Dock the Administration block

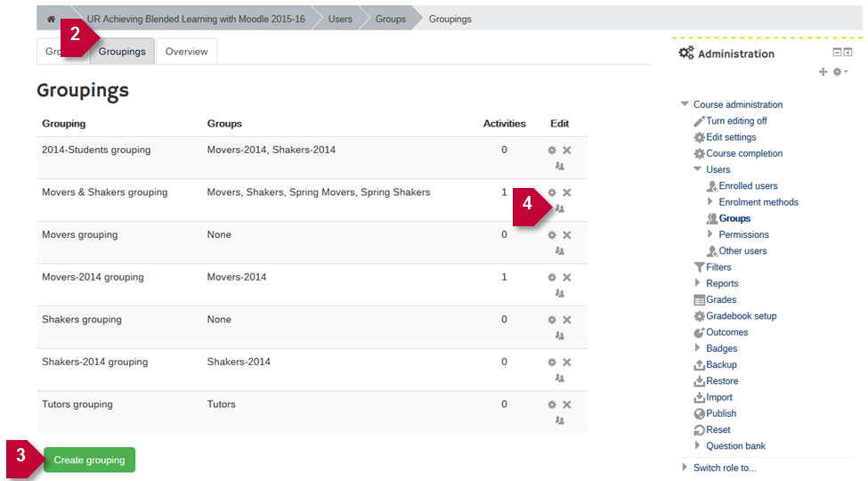pos(848,52)
